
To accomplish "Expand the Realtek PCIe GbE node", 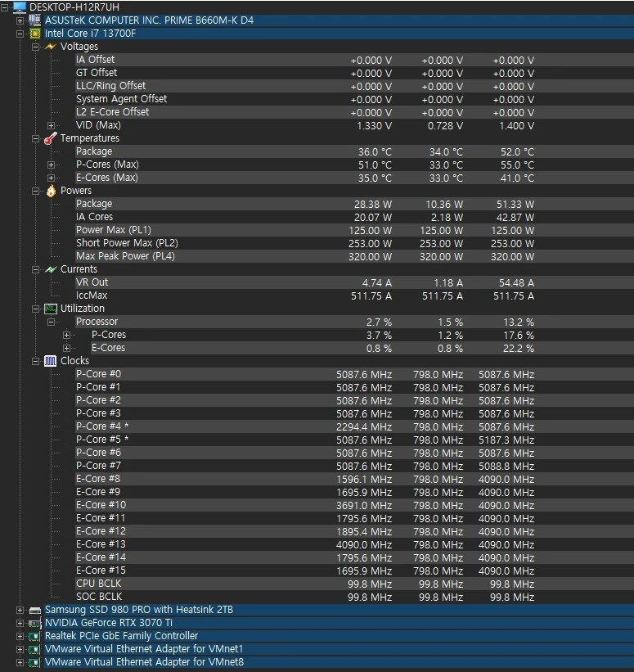I will click(20, 637).
